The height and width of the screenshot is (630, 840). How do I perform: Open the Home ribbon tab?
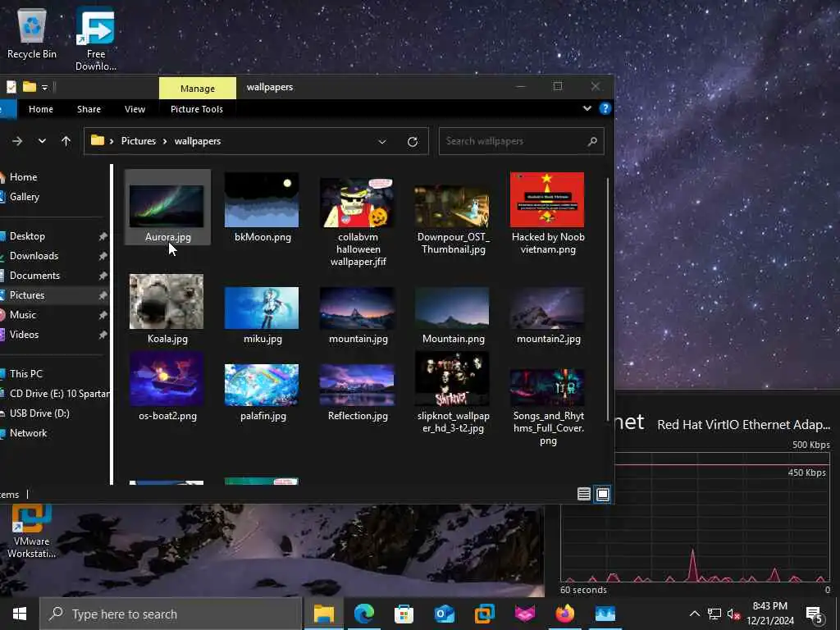pyautogui.click(x=41, y=109)
